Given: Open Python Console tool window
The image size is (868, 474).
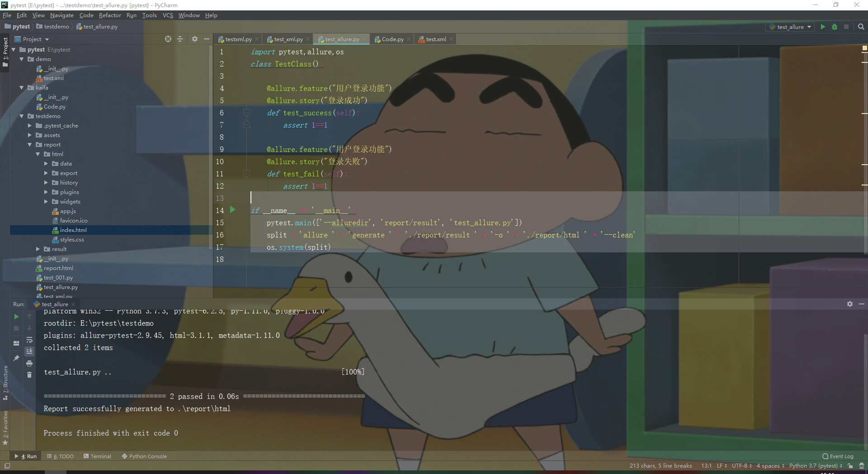Looking at the screenshot, I should 144,456.
